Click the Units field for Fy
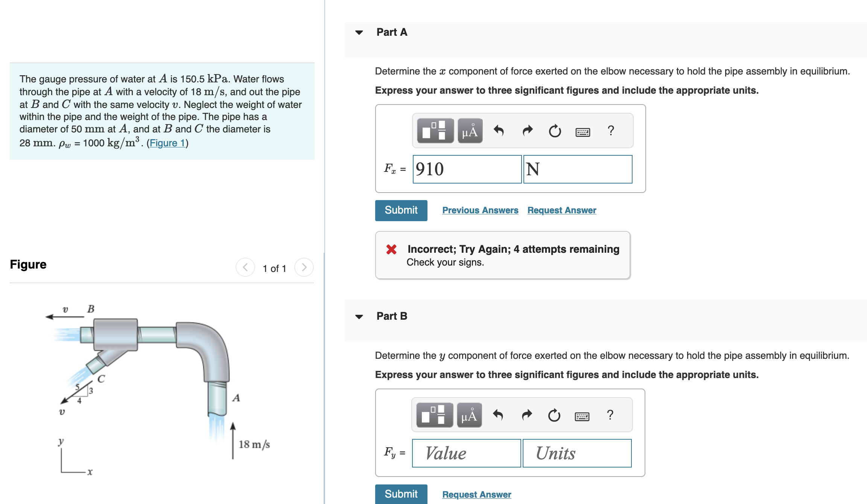 tap(576, 453)
